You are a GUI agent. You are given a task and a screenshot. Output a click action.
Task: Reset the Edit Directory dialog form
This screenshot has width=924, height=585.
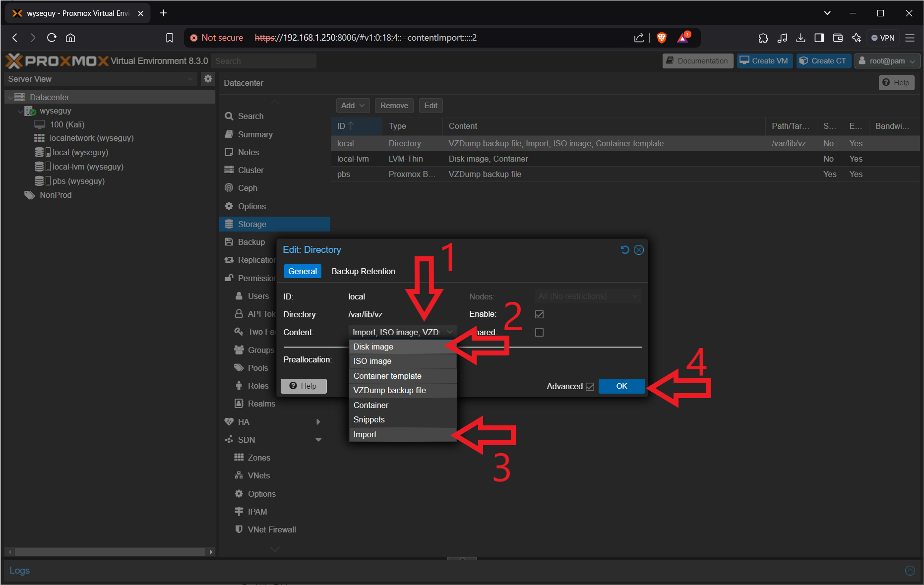point(625,250)
